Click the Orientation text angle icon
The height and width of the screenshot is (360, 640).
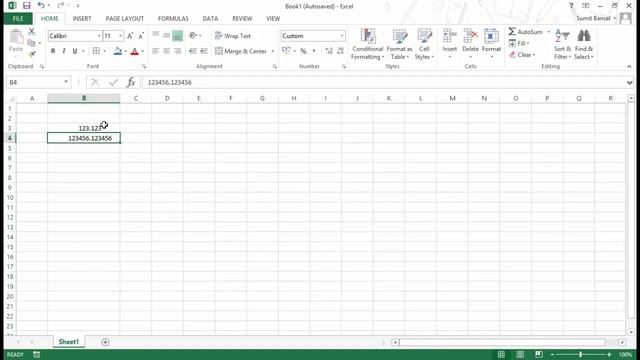tap(193, 36)
